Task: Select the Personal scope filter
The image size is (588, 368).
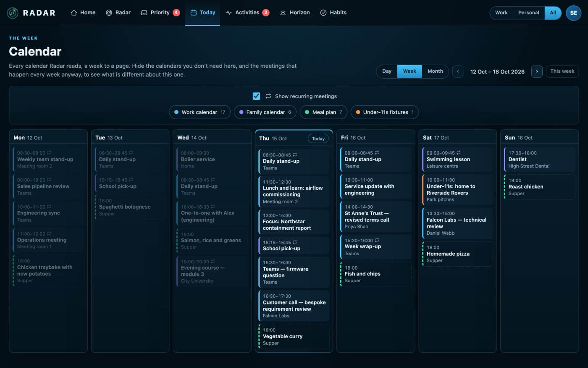Action: point(528,13)
